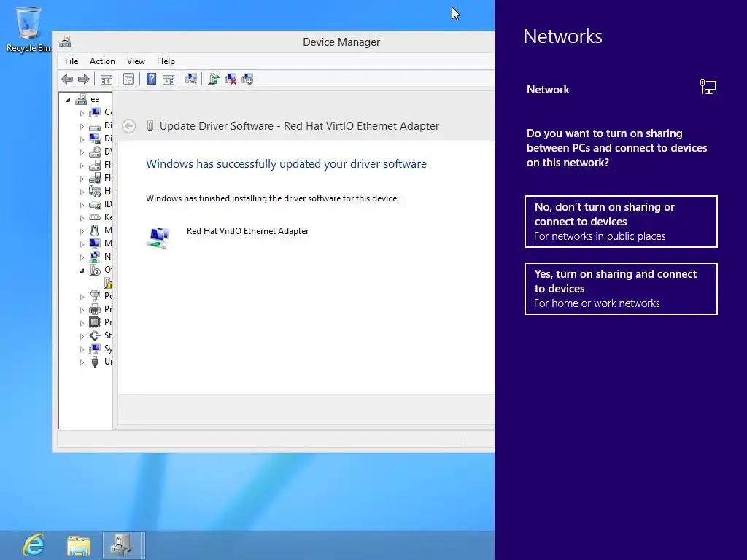Open the Action menu
747x560 pixels.
tap(102, 61)
